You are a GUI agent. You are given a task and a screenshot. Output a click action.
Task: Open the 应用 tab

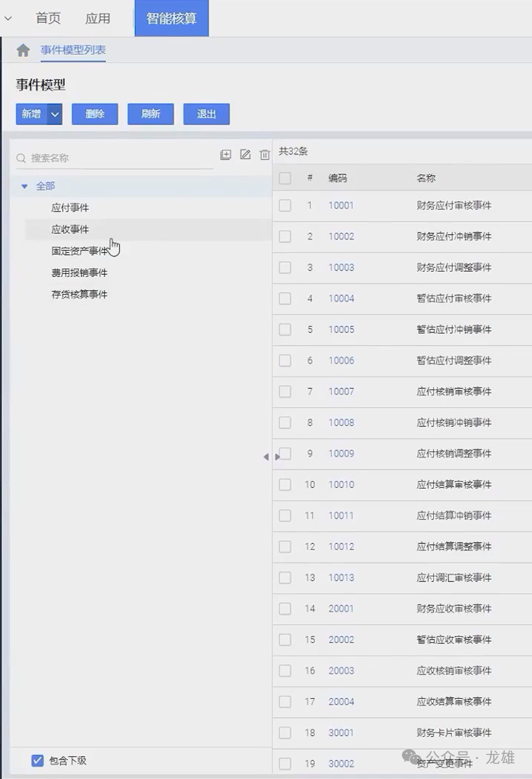(98, 18)
